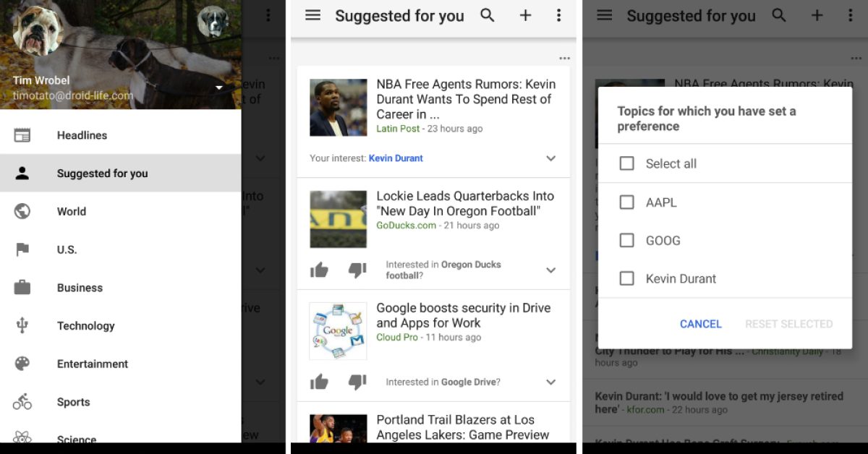Open the Business section
868x454 pixels.
click(x=120, y=287)
